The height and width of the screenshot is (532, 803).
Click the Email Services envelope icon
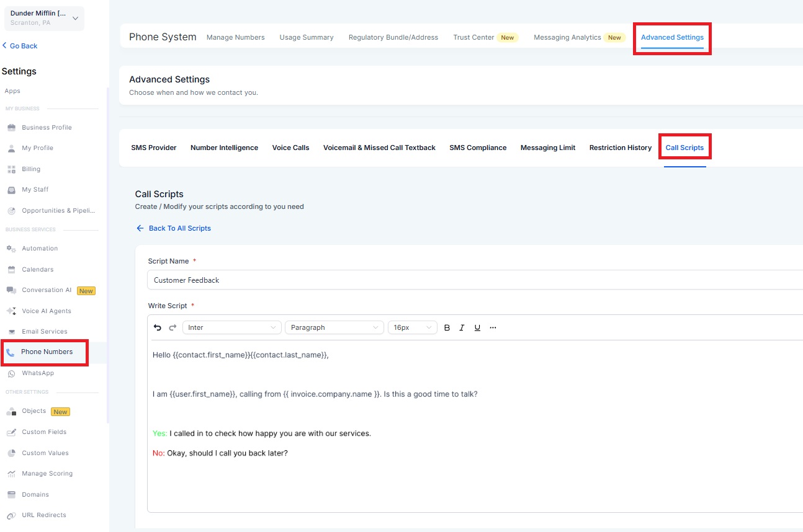click(x=11, y=332)
